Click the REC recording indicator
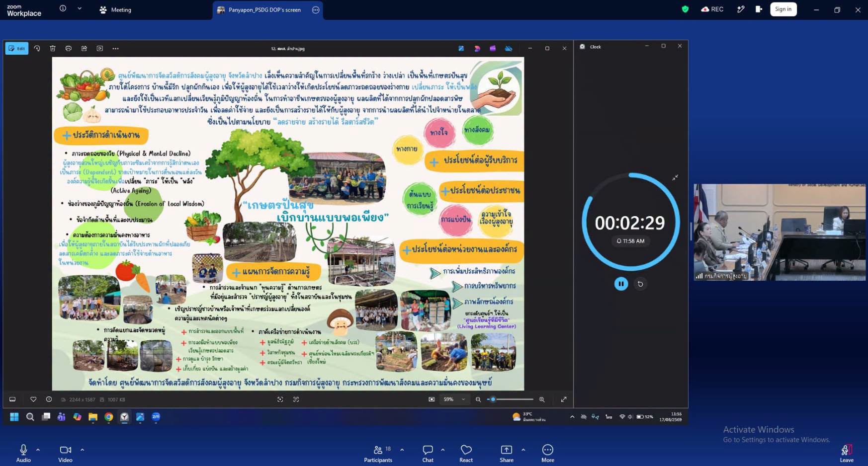The image size is (868, 466). click(712, 9)
